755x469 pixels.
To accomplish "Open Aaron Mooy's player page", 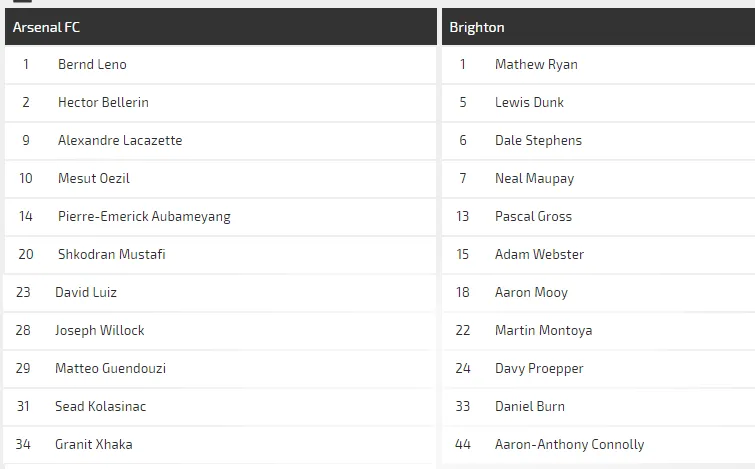I will pos(531,293).
